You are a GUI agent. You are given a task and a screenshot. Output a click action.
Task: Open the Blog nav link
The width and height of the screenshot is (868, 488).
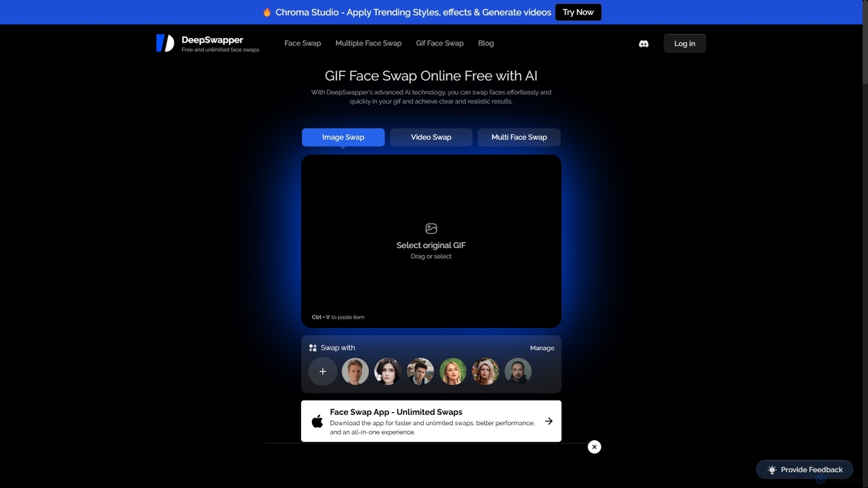[x=486, y=43]
